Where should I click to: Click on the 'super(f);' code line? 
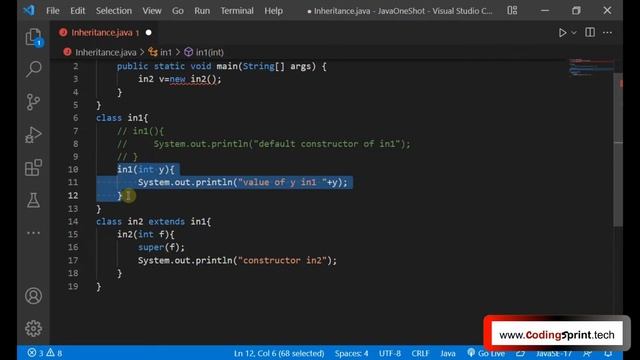(x=161, y=247)
